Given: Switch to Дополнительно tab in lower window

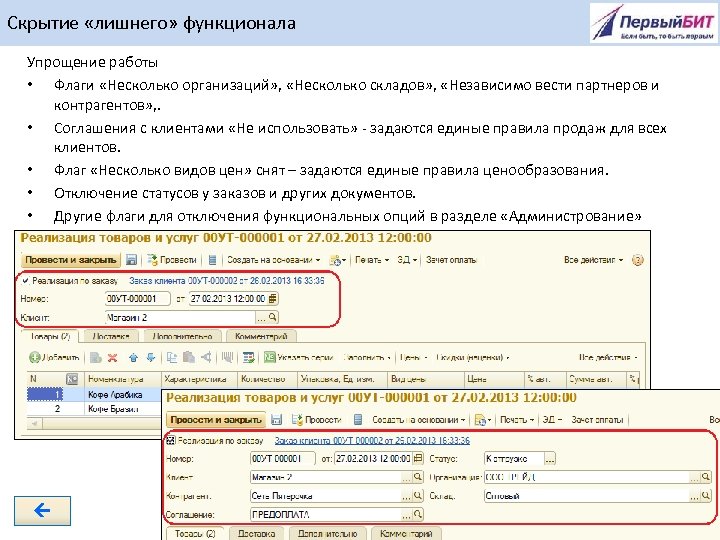Looking at the screenshot, I should coord(327,534).
